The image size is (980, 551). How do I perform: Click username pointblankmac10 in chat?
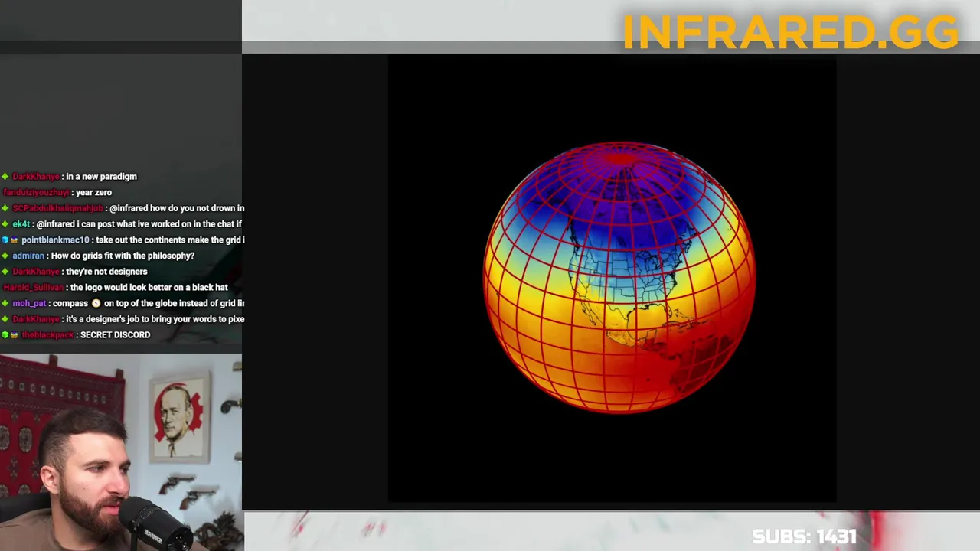[55, 240]
